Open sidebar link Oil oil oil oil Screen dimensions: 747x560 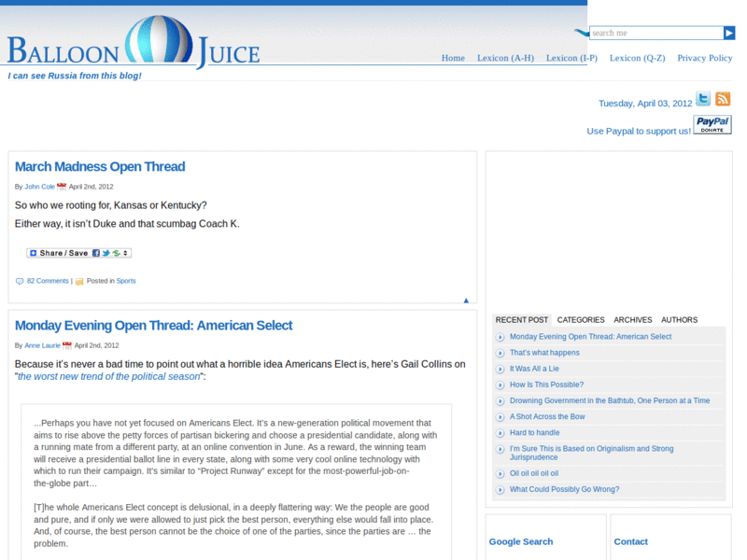pyautogui.click(x=534, y=473)
